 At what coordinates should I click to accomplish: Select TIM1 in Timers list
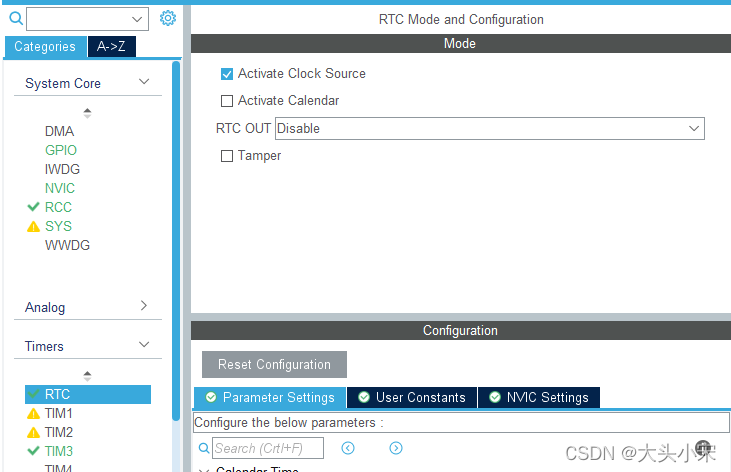coord(59,414)
